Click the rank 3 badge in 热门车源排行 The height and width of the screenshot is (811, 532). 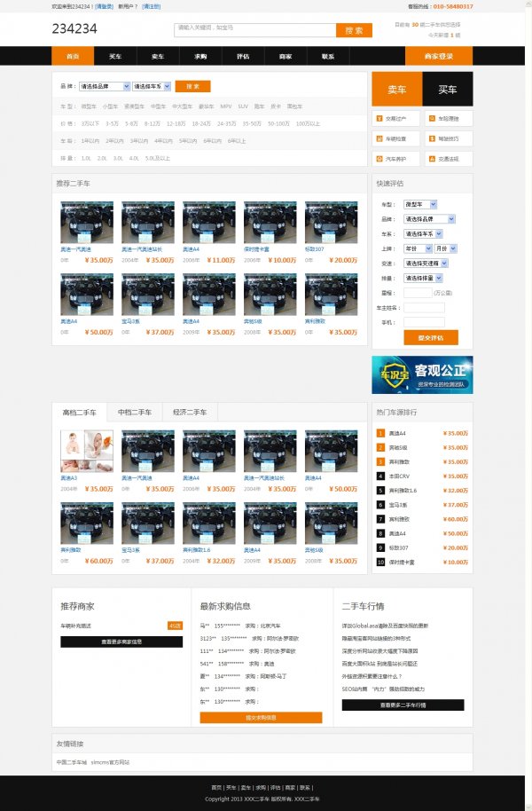coord(380,461)
